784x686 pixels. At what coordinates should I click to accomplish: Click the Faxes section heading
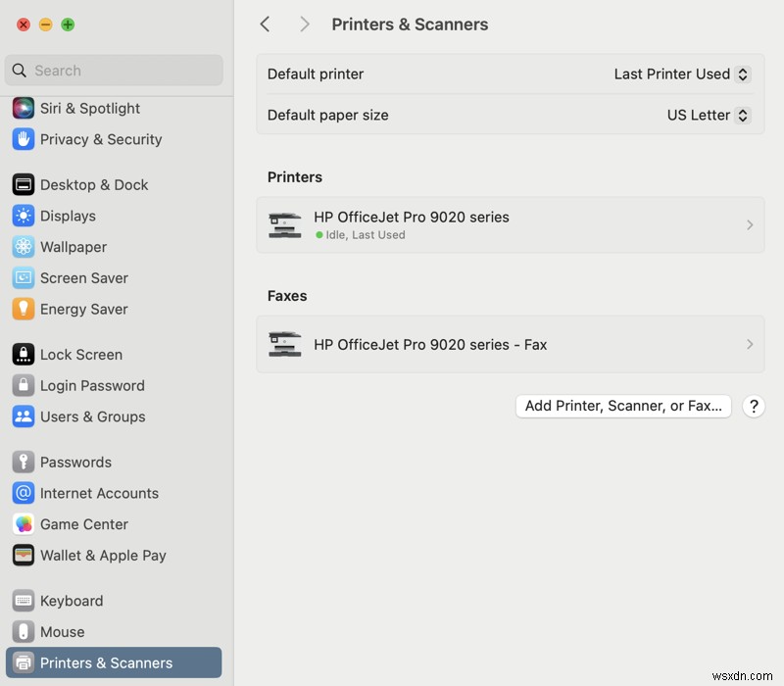point(287,295)
